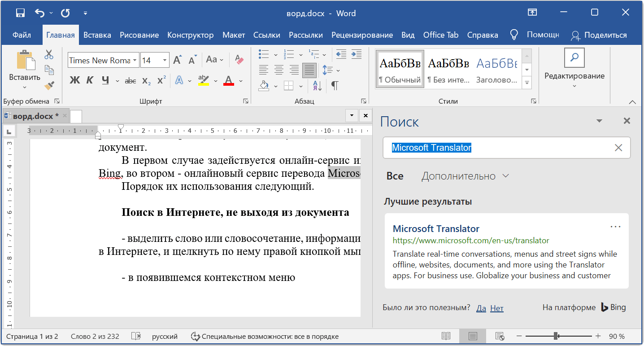This screenshot has height=346, width=644.
Task: Open the Редактирование dropdown
Action: 574,76
